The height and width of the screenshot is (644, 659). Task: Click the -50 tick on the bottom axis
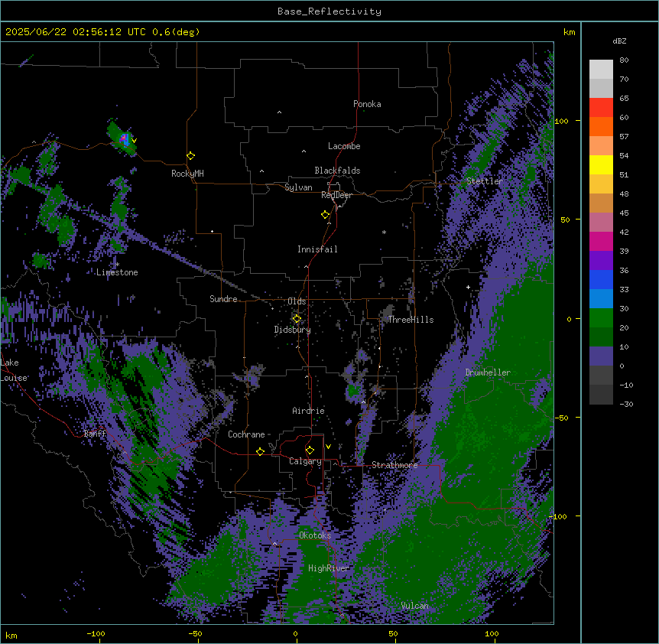[x=195, y=633]
